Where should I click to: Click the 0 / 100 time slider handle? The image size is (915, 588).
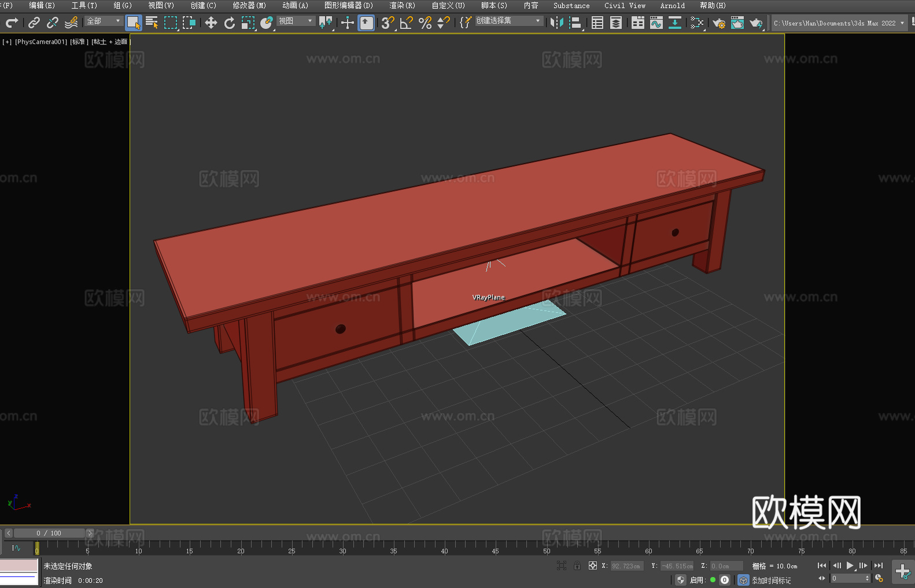49,533
